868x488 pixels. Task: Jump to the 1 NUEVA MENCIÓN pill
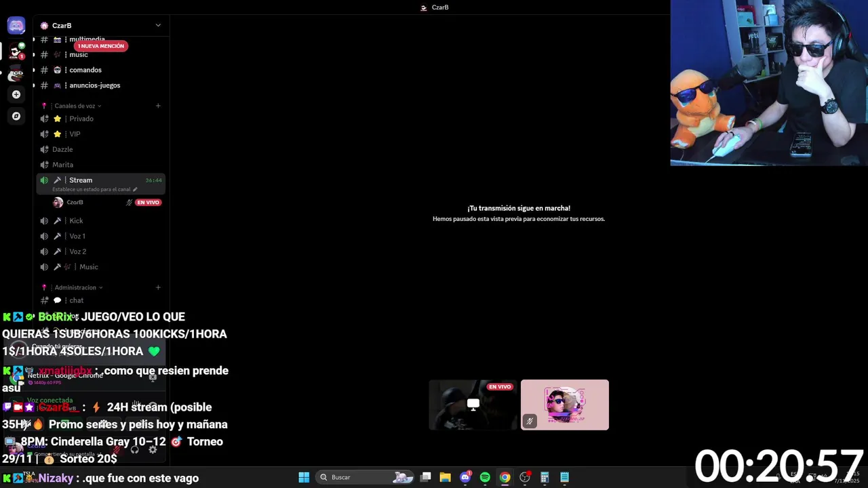pos(100,46)
